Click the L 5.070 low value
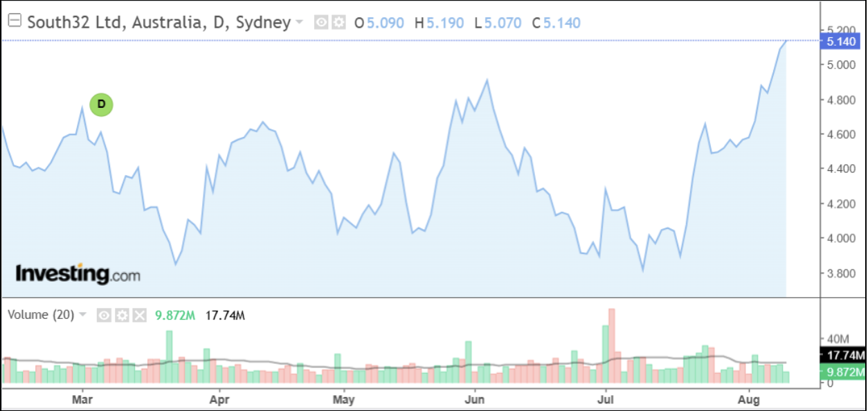Image resolution: width=868 pixels, height=411 pixels. [498, 23]
